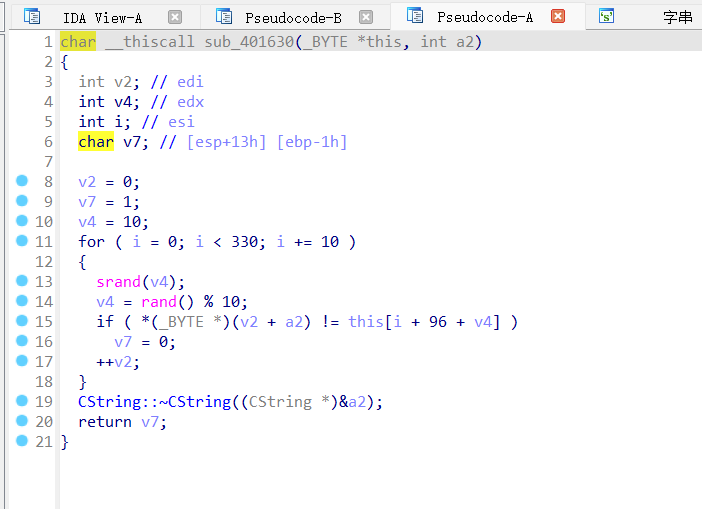
Task: Toggle breakpoint dot on line 17
Action: [22, 360]
